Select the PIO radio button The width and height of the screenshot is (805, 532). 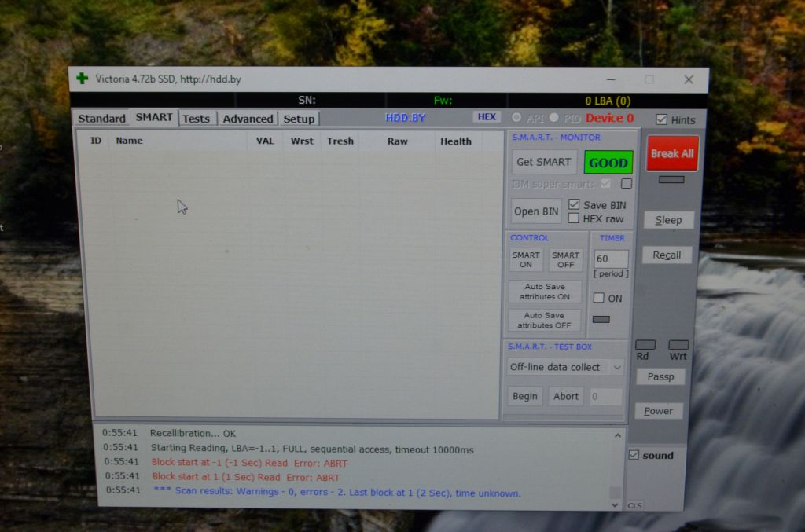coord(554,118)
